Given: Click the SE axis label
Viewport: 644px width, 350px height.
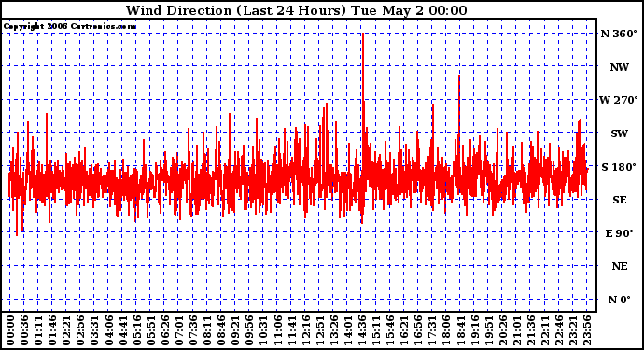Looking at the screenshot, I should coord(620,200).
